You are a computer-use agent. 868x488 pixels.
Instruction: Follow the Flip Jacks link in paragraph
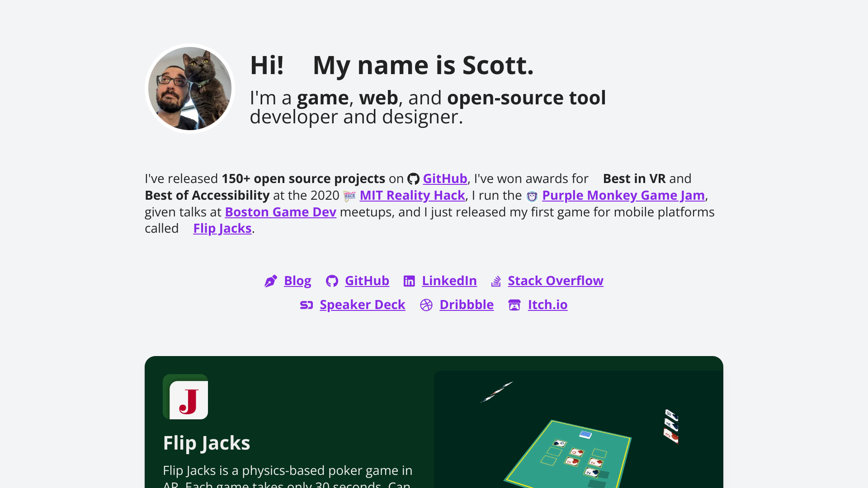coord(222,228)
